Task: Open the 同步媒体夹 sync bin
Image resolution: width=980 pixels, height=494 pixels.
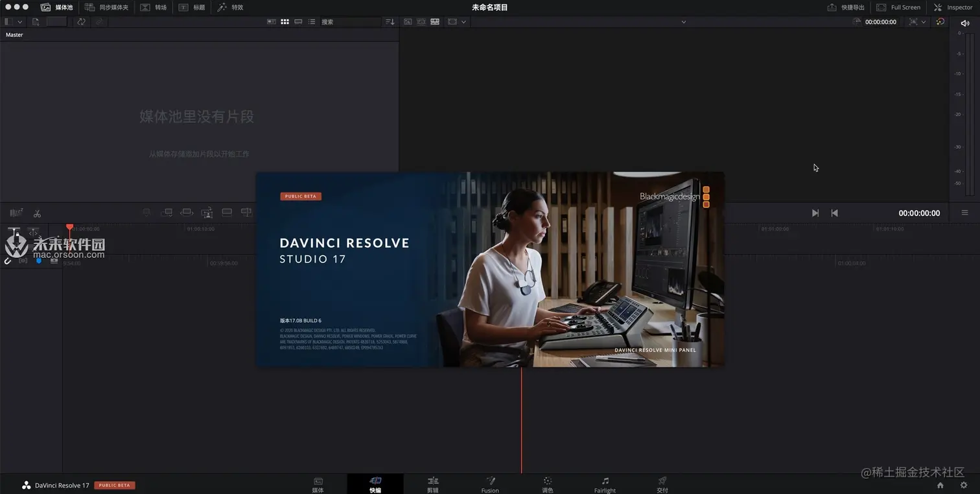Action: pos(106,7)
